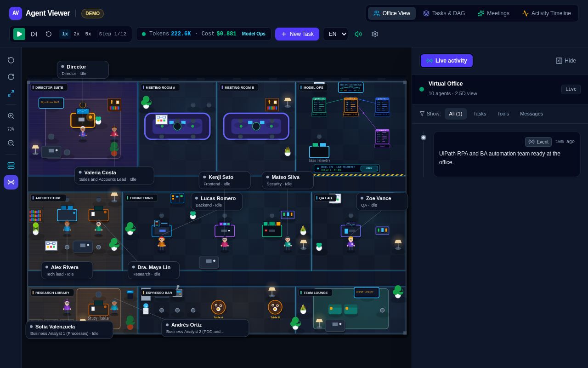Select the Andrés Ortiz agent label
This screenshot has width=588, height=368.
(x=205, y=328)
